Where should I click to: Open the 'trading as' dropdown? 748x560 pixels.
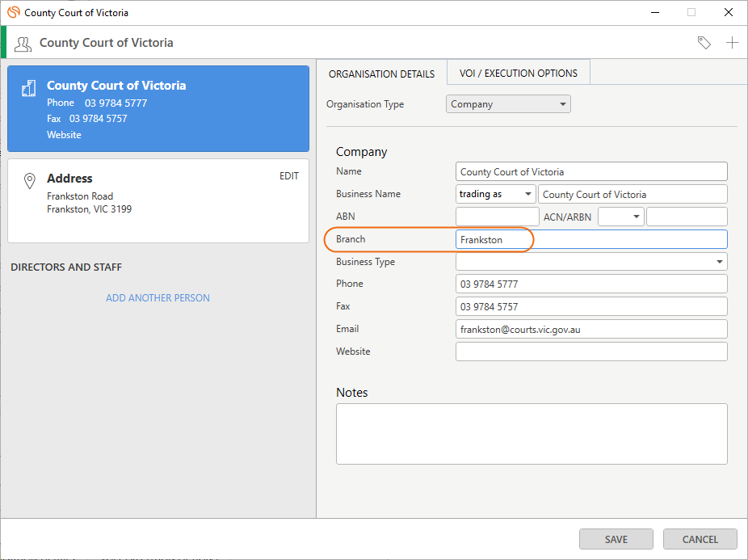click(x=496, y=194)
